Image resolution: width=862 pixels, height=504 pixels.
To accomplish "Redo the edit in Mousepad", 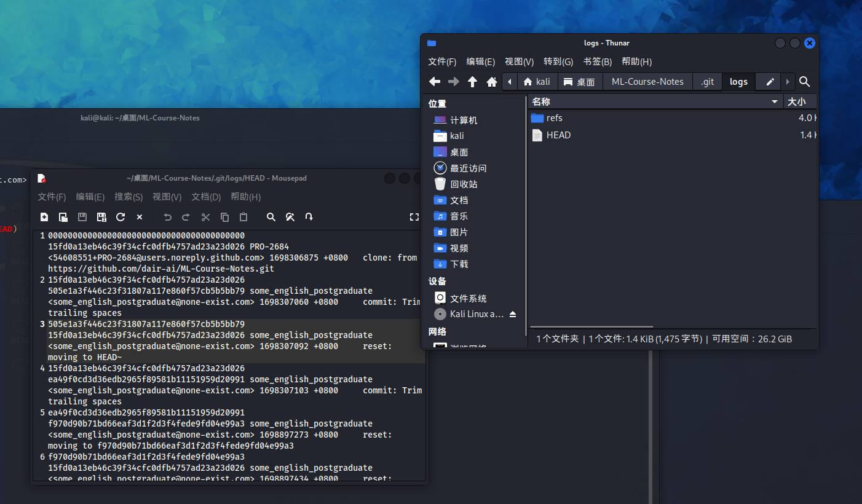I will [186, 217].
